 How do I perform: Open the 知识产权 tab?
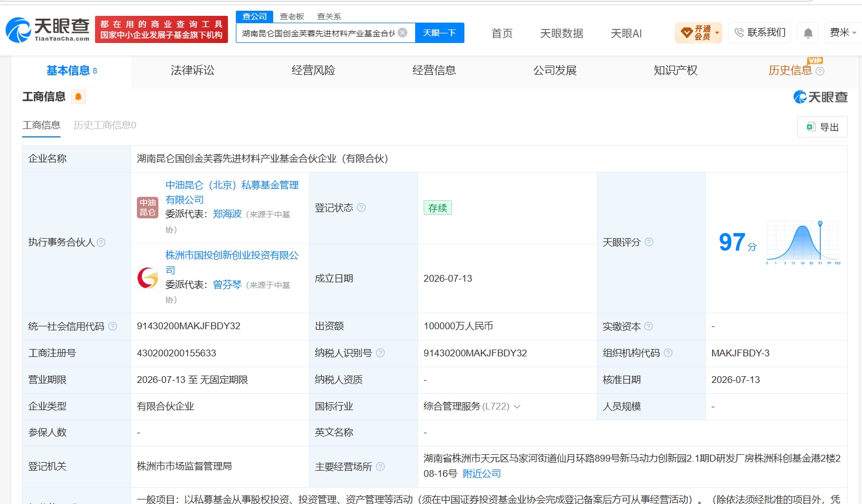pos(675,71)
